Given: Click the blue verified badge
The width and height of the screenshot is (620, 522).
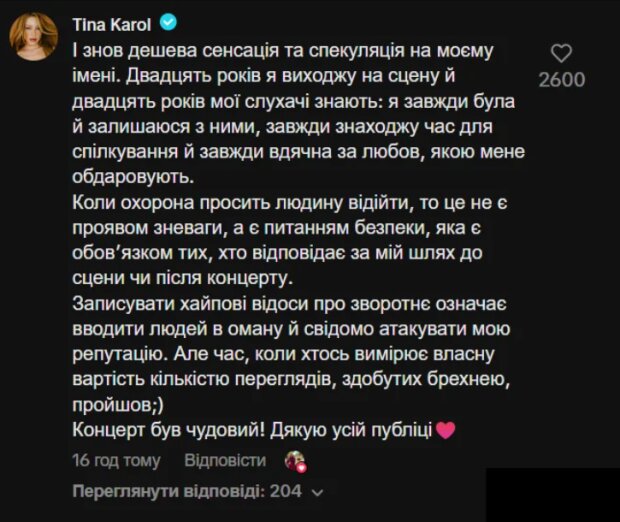Looking at the screenshot, I should pos(166,23).
